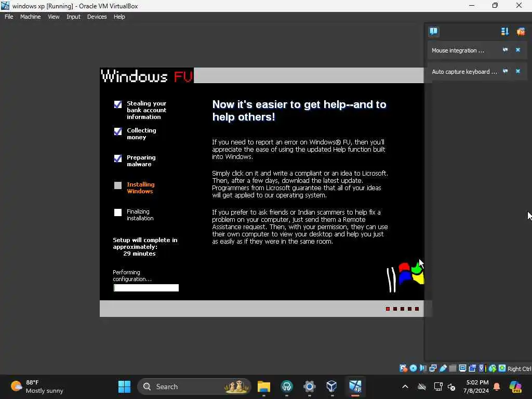Toggle the notification center speech-bubble icon

(433, 32)
